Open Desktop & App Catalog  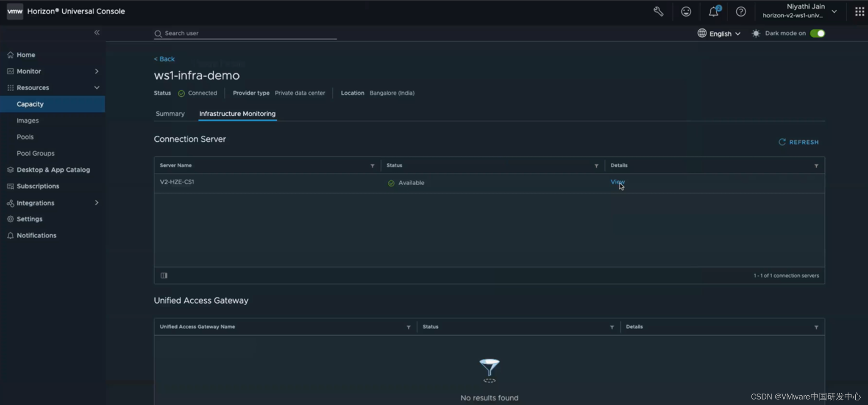click(x=53, y=170)
